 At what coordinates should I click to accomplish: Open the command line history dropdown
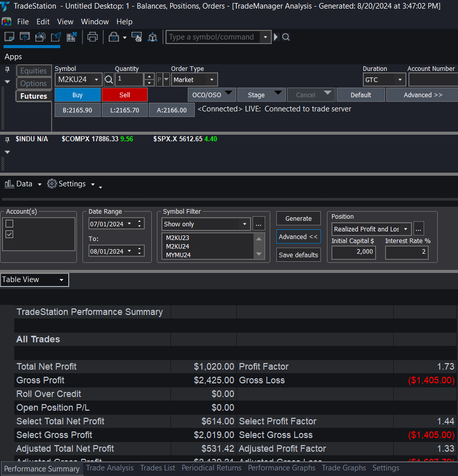tap(265, 37)
